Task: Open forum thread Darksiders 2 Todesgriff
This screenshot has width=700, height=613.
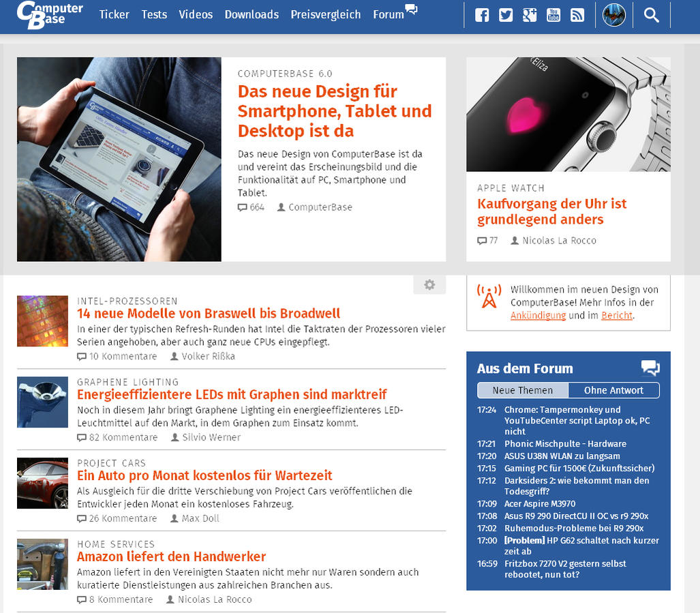Action: (x=577, y=485)
